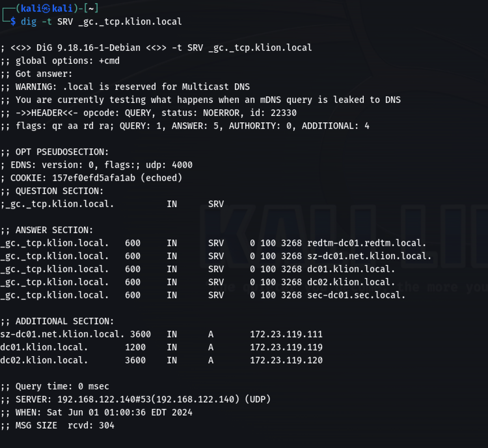Click the ADDITIONAL SECTION heading
This screenshot has width=488, height=448.
coord(64,321)
